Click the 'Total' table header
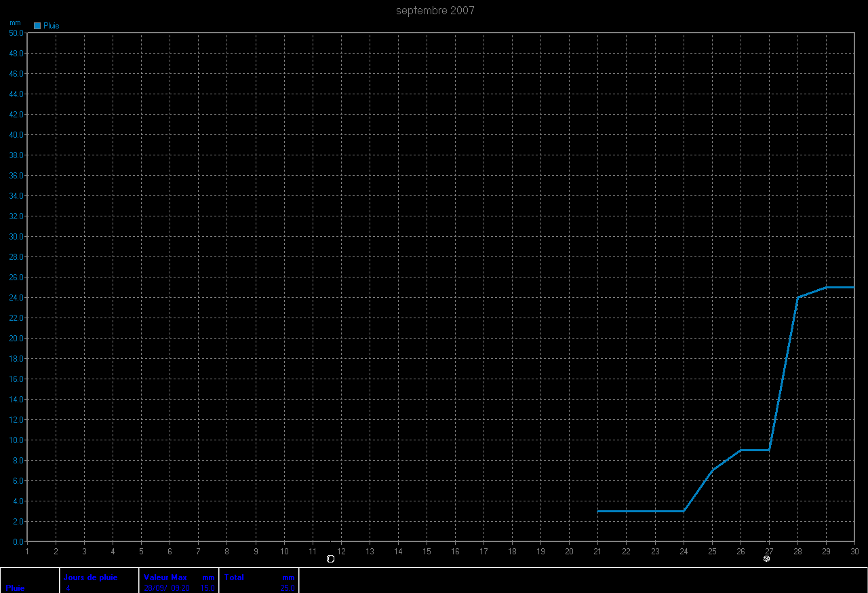Image resolution: width=868 pixels, height=593 pixels. (234, 577)
